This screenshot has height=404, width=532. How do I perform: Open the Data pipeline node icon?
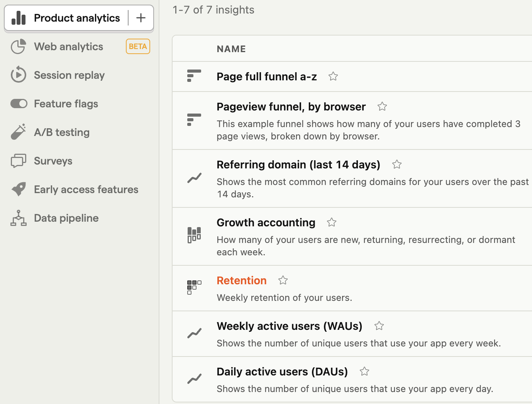[19, 218]
